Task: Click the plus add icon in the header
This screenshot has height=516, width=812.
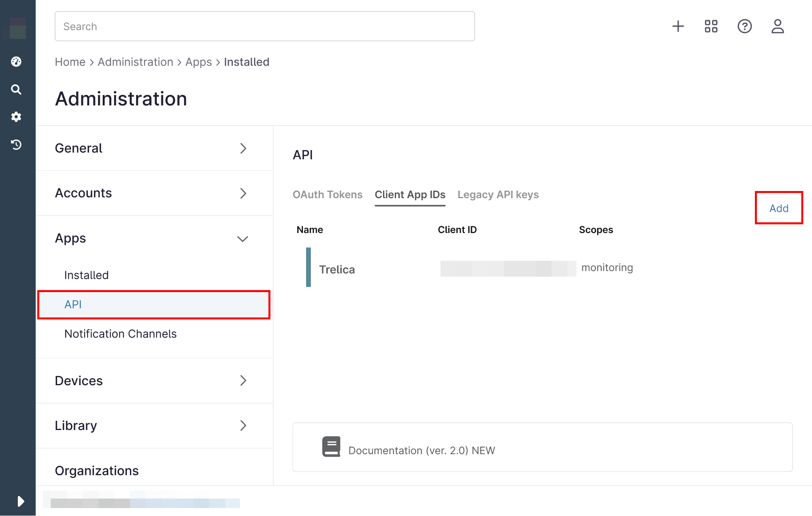Action: click(x=678, y=27)
